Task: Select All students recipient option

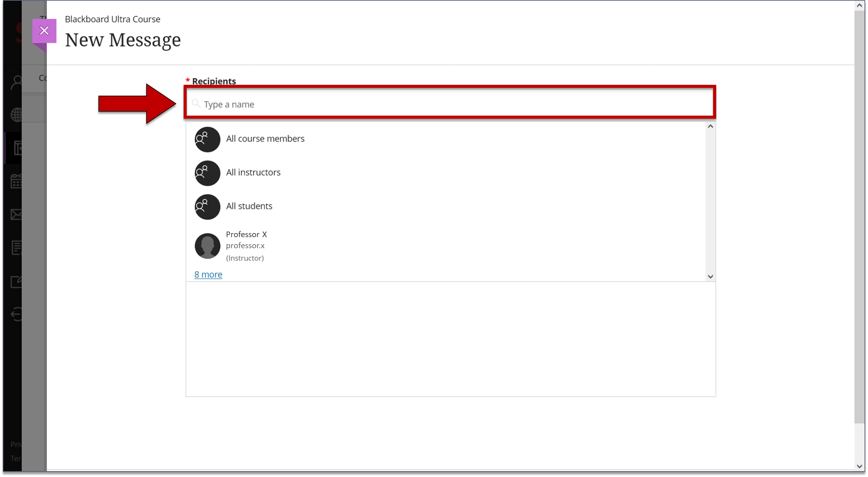Action: click(249, 206)
